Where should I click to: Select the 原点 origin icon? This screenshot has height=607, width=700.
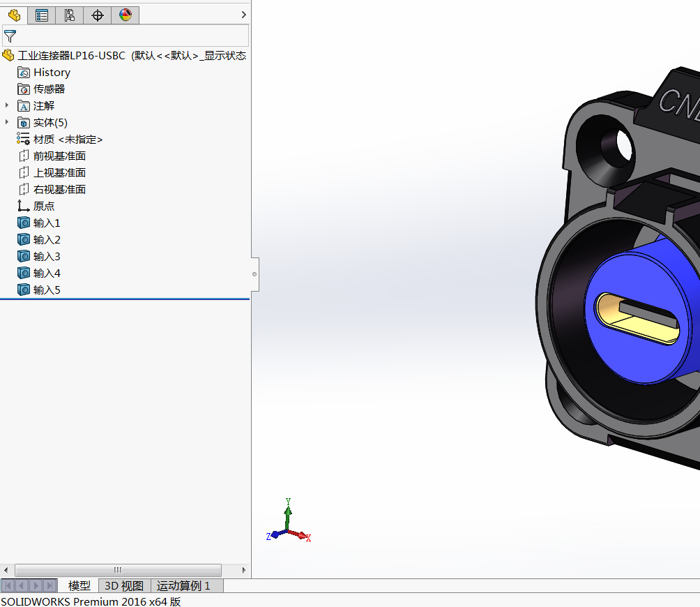click(24, 206)
